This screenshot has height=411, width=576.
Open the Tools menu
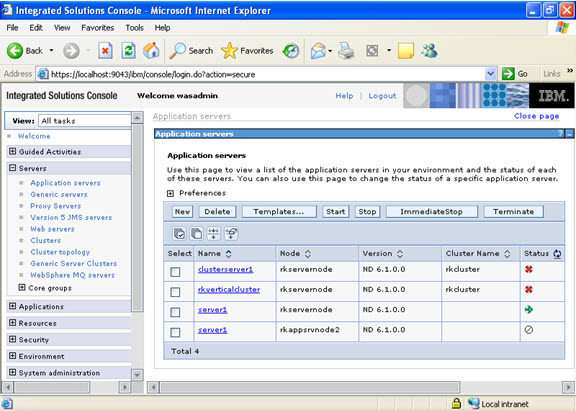point(134,28)
